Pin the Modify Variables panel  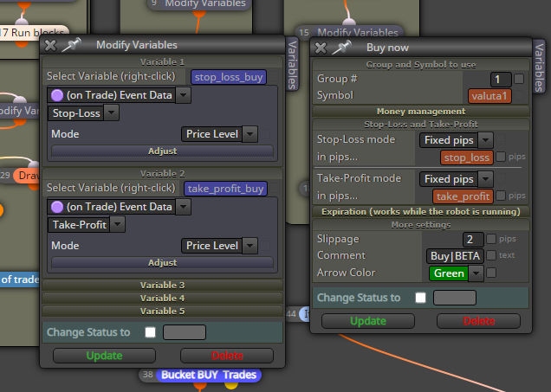point(71,45)
